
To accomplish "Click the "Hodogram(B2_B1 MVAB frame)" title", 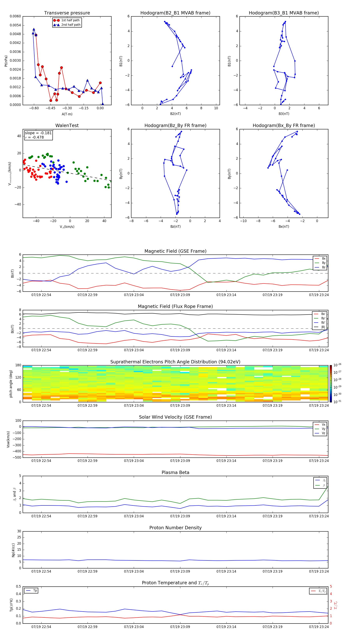I will click(x=175, y=13).
